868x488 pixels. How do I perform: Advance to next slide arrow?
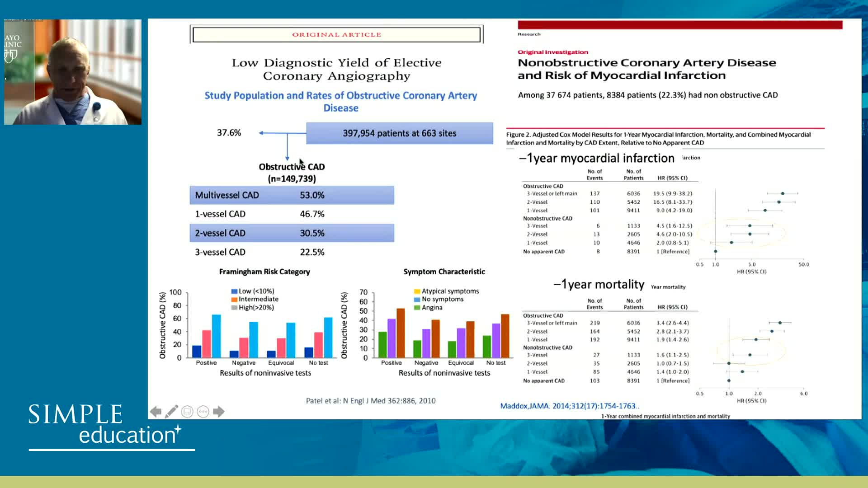coord(219,412)
